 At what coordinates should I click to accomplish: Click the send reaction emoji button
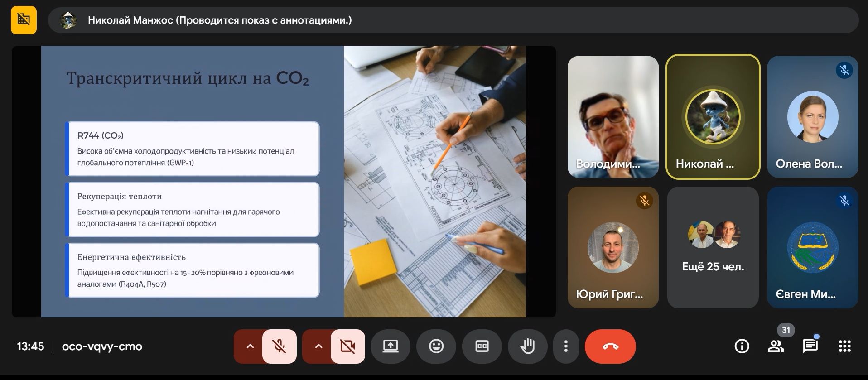coord(436,346)
